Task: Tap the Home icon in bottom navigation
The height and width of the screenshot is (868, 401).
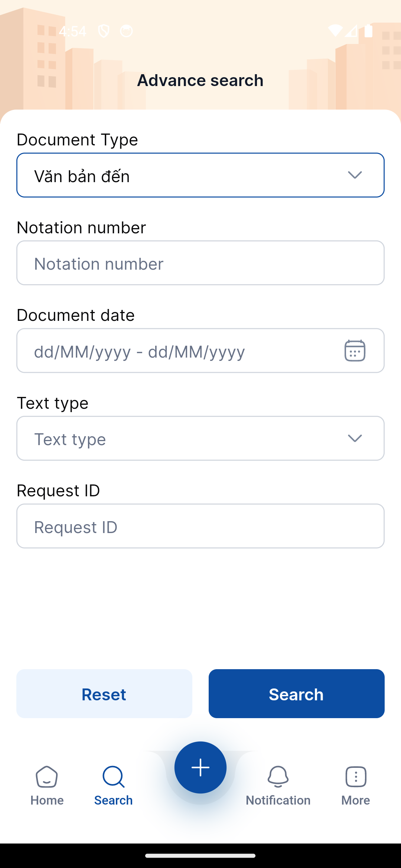Action: pos(47,776)
